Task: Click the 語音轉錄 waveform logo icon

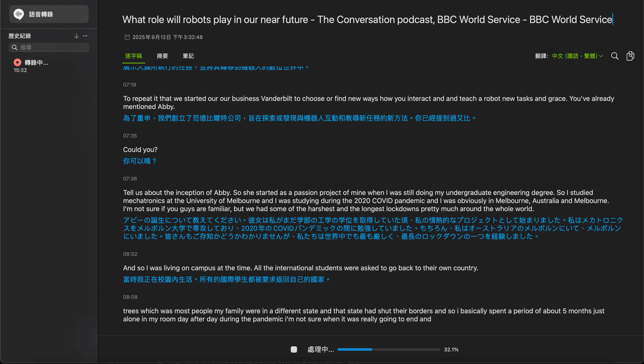Action: coord(19,14)
